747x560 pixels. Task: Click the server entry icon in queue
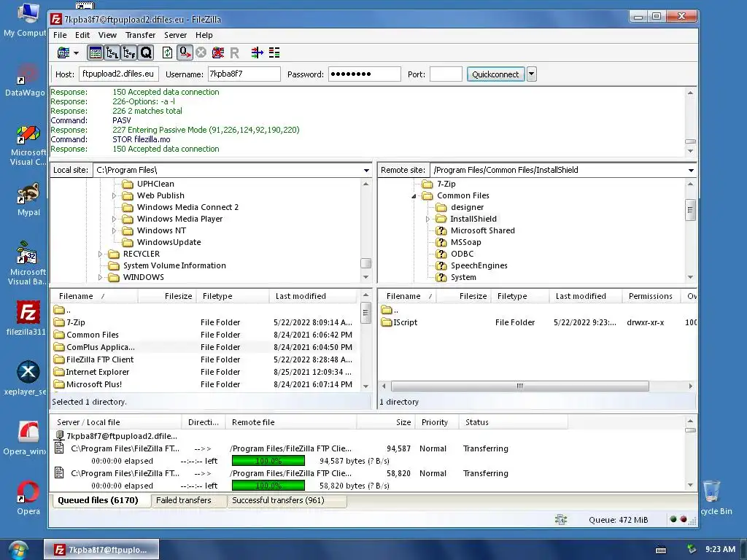60,436
